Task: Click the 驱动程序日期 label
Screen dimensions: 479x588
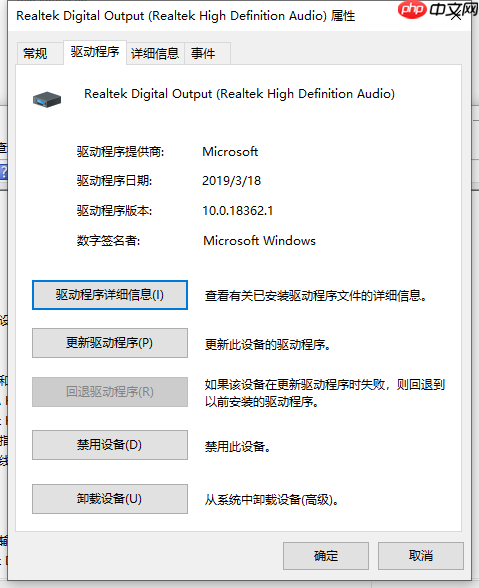Action: pyautogui.click(x=114, y=181)
